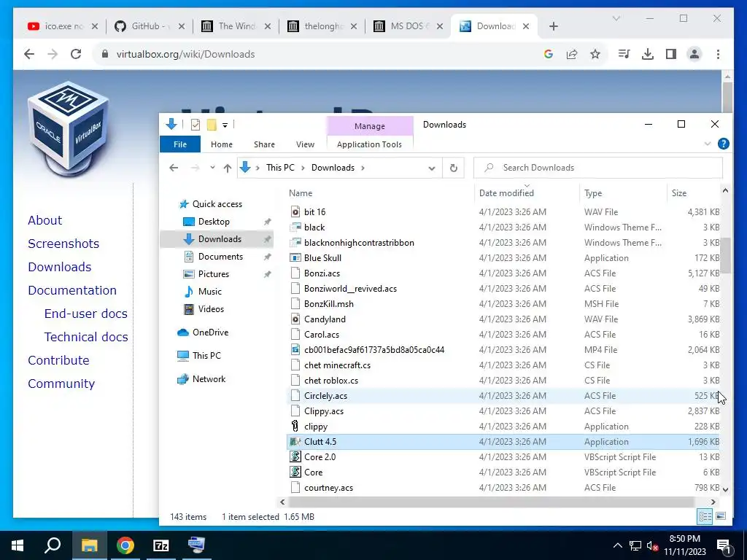Open Customize Quick Access Toolbar dropdown
The image size is (747, 560).
tap(225, 125)
